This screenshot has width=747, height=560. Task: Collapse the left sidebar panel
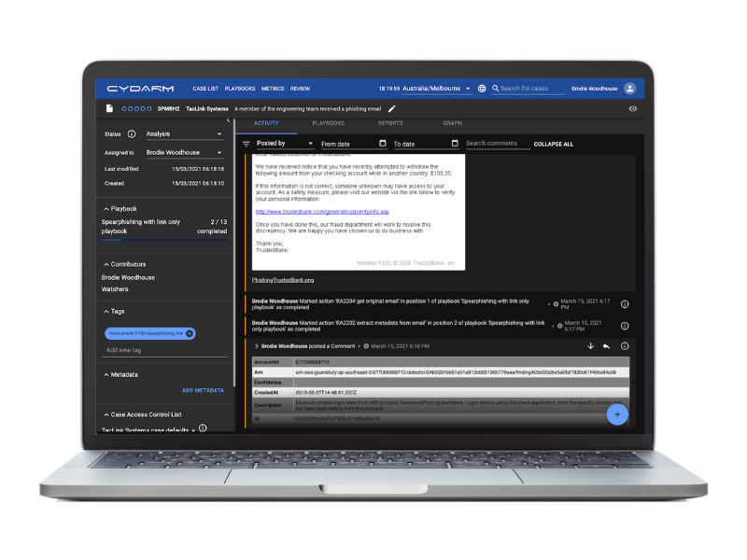click(x=228, y=120)
